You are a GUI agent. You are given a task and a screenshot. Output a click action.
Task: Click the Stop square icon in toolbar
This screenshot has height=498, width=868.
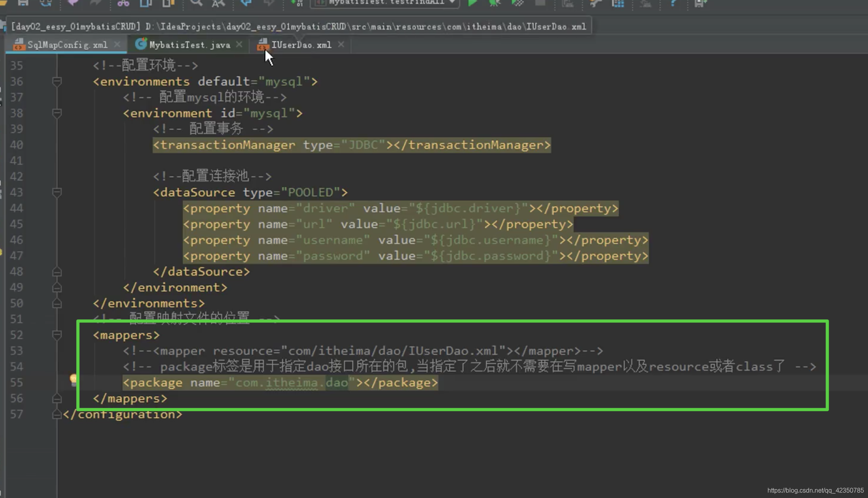pyautogui.click(x=540, y=3)
